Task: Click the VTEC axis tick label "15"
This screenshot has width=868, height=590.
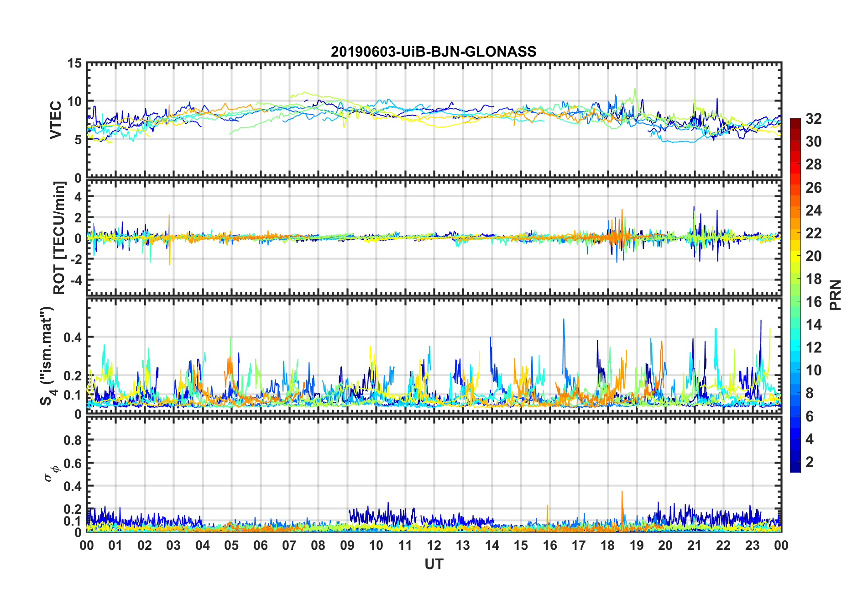Action: (x=75, y=63)
